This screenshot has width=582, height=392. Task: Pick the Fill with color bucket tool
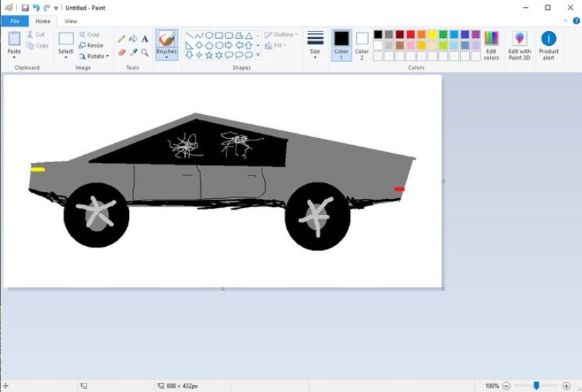pos(133,39)
